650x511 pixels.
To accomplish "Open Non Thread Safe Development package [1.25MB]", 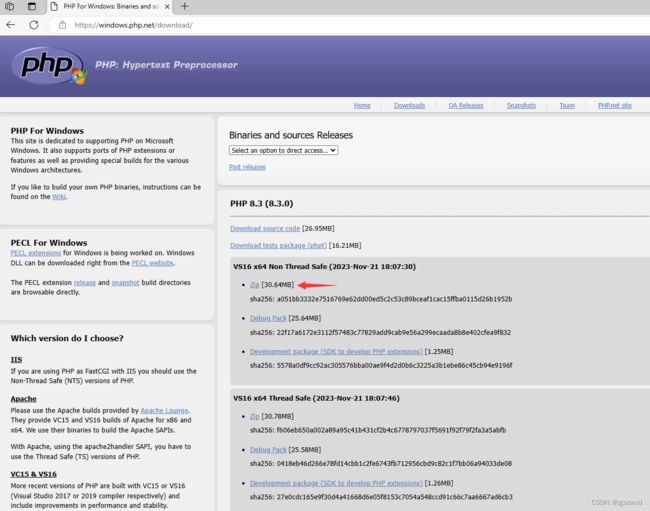I will [336, 351].
